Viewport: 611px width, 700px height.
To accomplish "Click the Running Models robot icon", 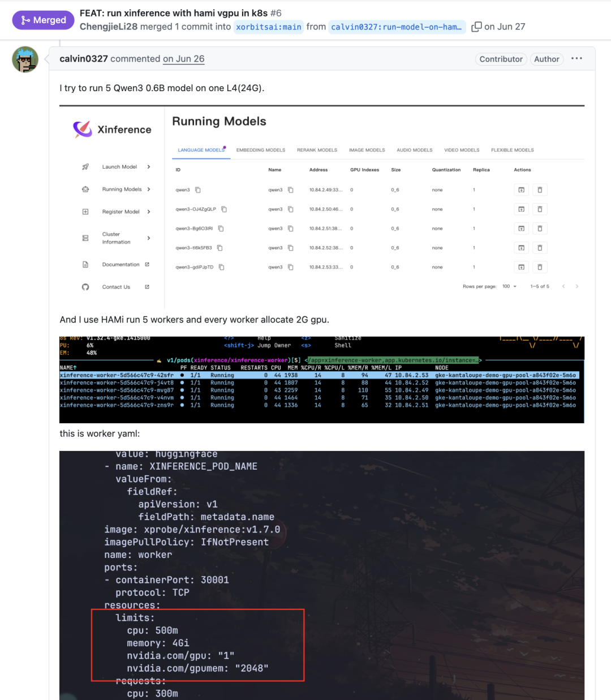I will click(85, 189).
